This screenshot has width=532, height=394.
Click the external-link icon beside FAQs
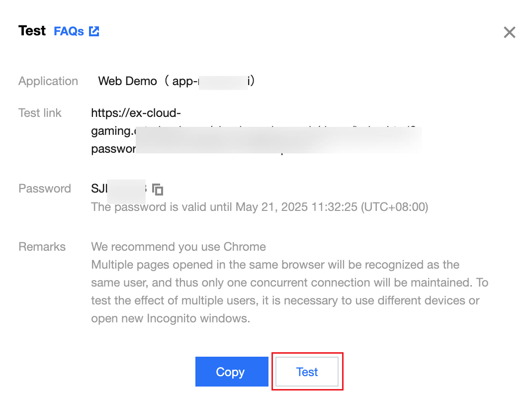pyautogui.click(x=94, y=31)
